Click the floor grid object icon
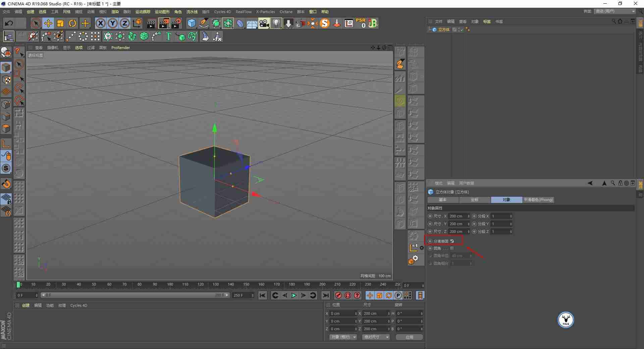 pyautogui.click(x=252, y=23)
